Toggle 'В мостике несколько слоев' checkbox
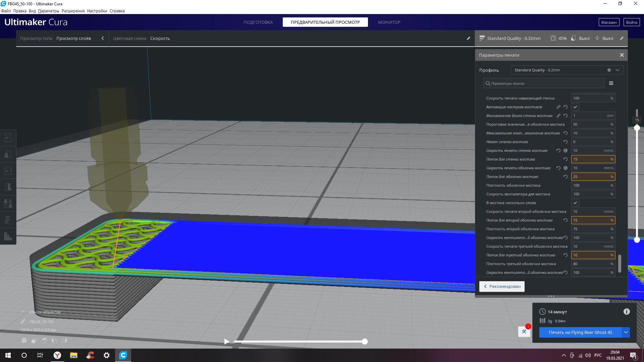Screen dimensions: 644x362 click(x=575, y=203)
